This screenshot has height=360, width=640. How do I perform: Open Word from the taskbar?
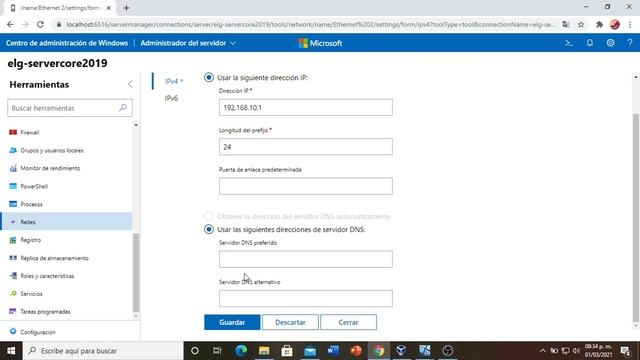[x=333, y=351]
